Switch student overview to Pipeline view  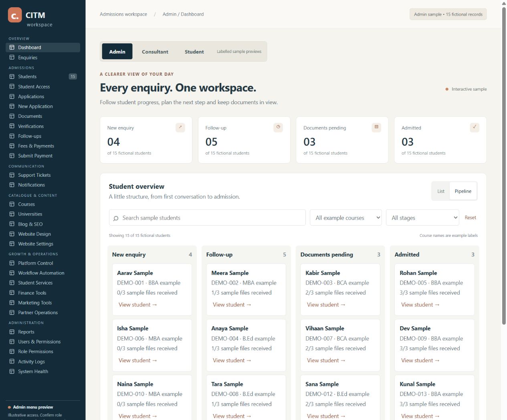(x=463, y=191)
